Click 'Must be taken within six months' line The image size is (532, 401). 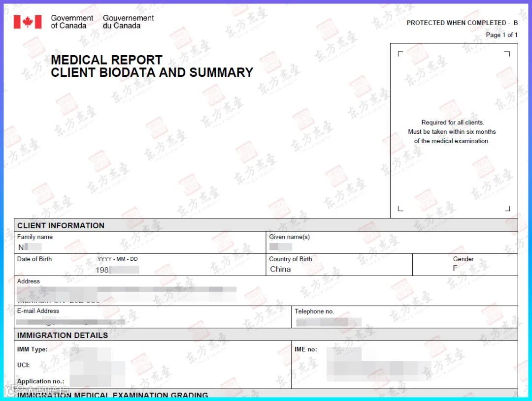point(452,131)
